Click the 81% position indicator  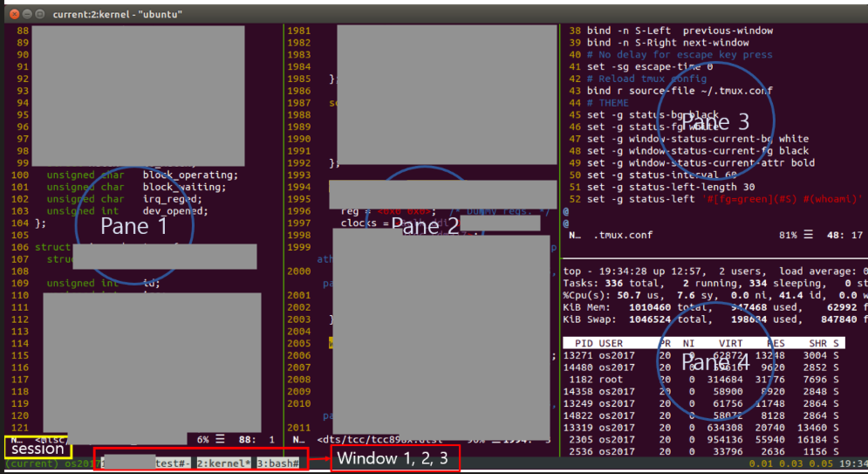(x=789, y=236)
